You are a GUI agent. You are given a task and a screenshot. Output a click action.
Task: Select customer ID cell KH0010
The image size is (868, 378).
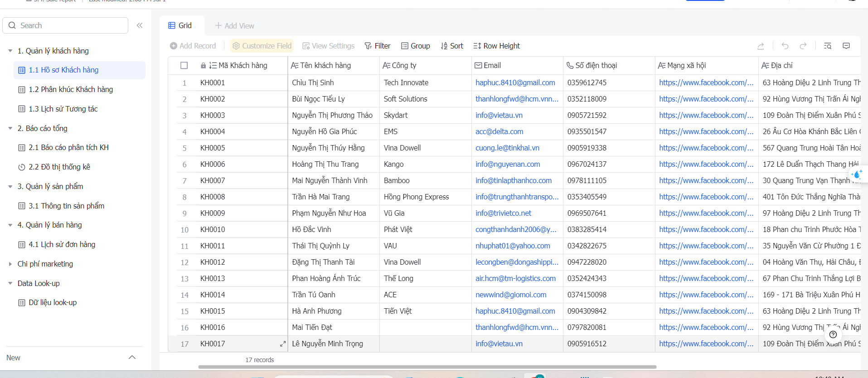tap(241, 229)
